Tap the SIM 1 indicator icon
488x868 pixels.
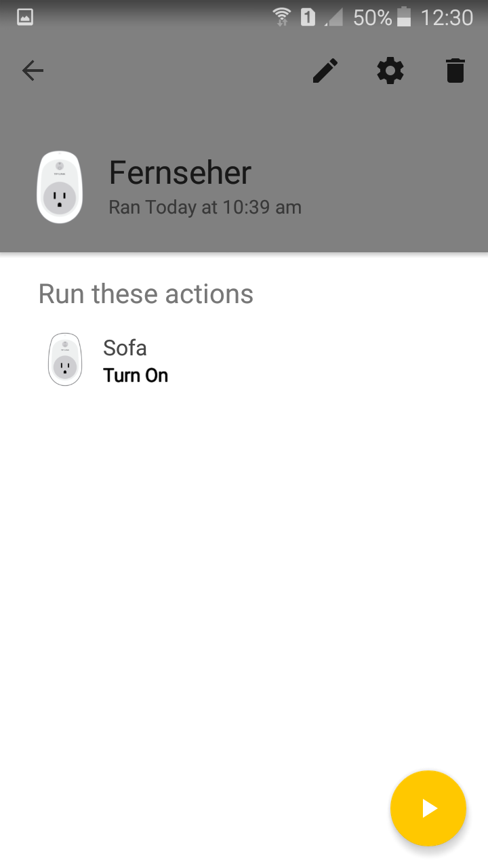308,18
